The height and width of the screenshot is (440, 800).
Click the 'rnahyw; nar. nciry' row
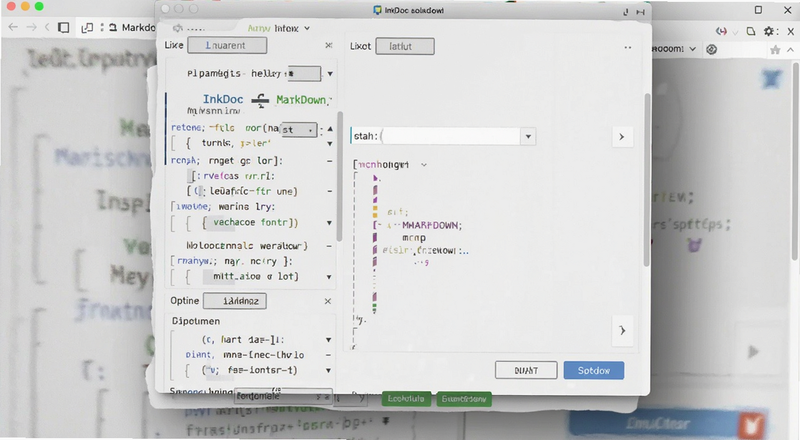[232, 261]
